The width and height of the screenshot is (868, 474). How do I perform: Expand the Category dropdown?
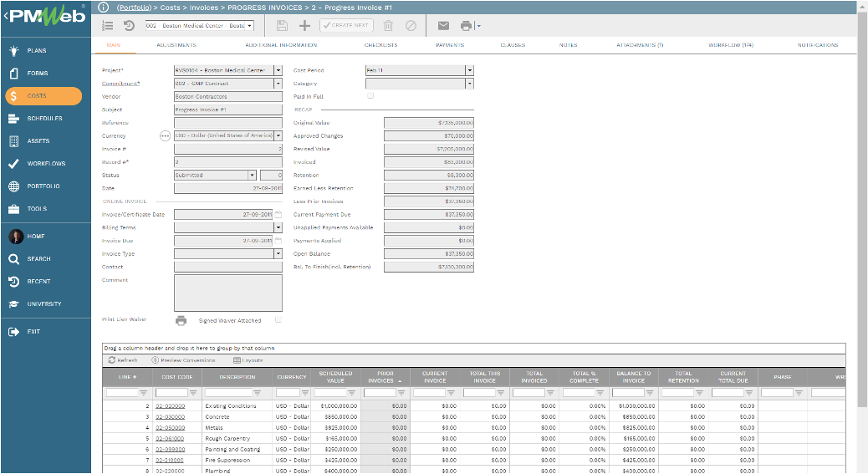coord(470,84)
